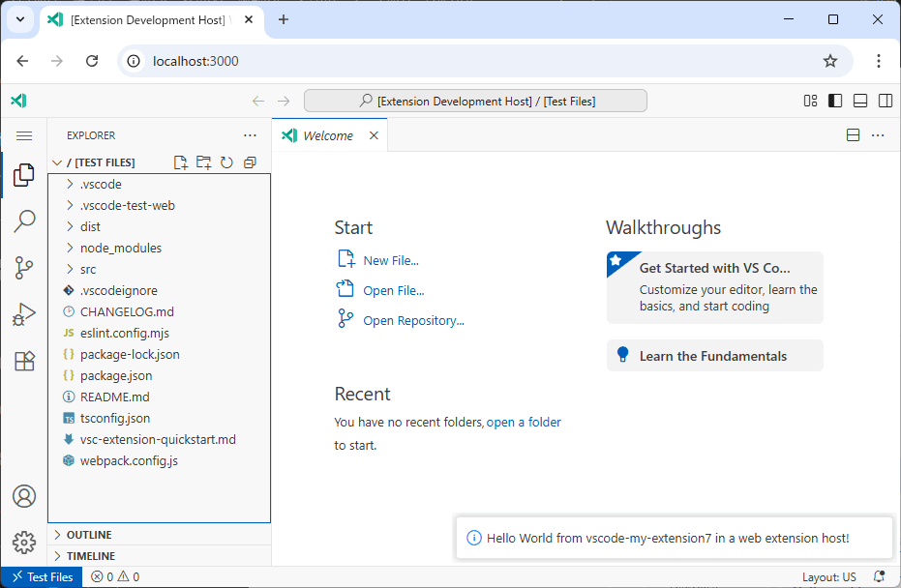Open webpack.config.js file

pos(160,460)
